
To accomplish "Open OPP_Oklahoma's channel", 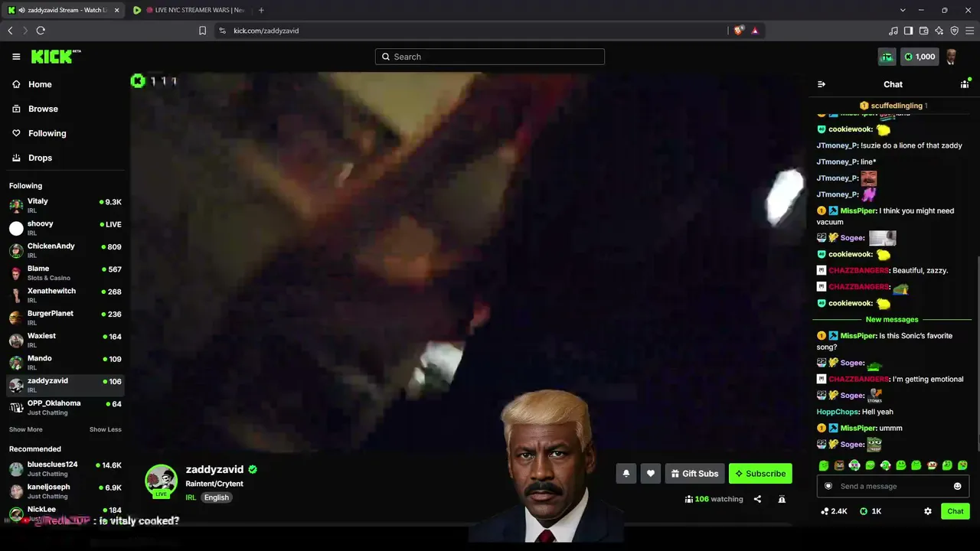I will (x=65, y=407).
